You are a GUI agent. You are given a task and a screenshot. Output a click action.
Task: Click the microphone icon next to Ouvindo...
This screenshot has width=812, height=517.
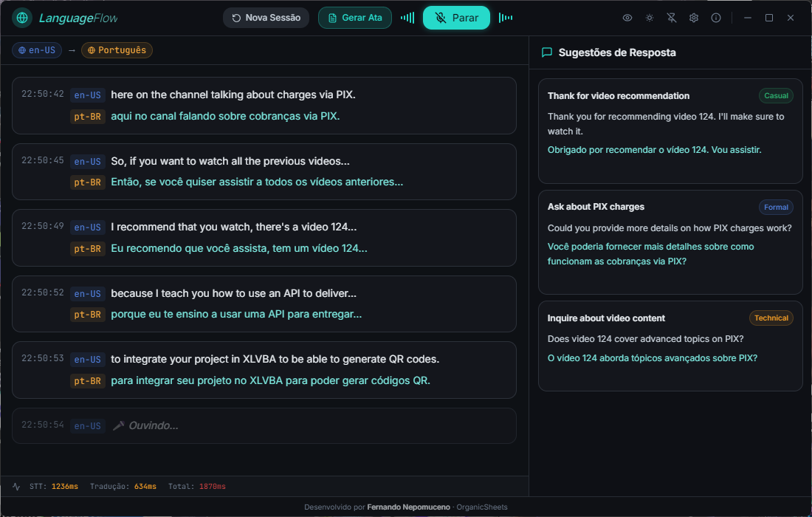tap(119, 425)
